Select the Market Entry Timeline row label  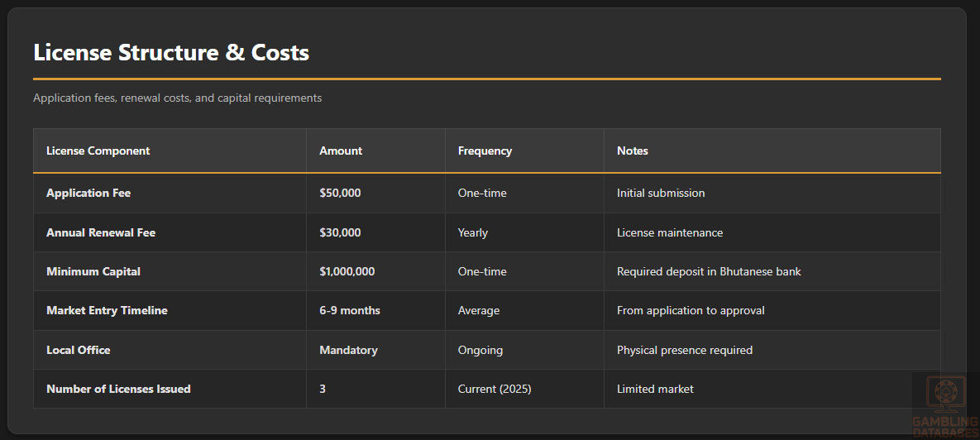click(x=107, y=310)
